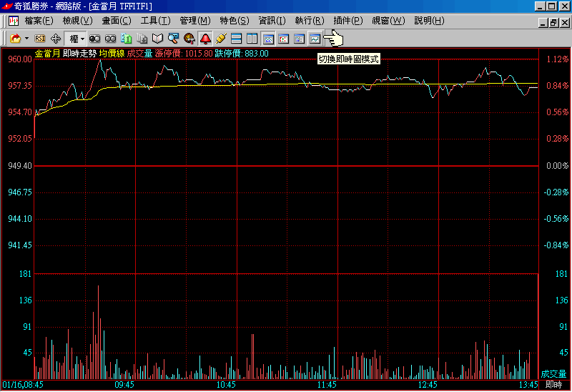Open the book icon in toolbar

tap(157, 39)
